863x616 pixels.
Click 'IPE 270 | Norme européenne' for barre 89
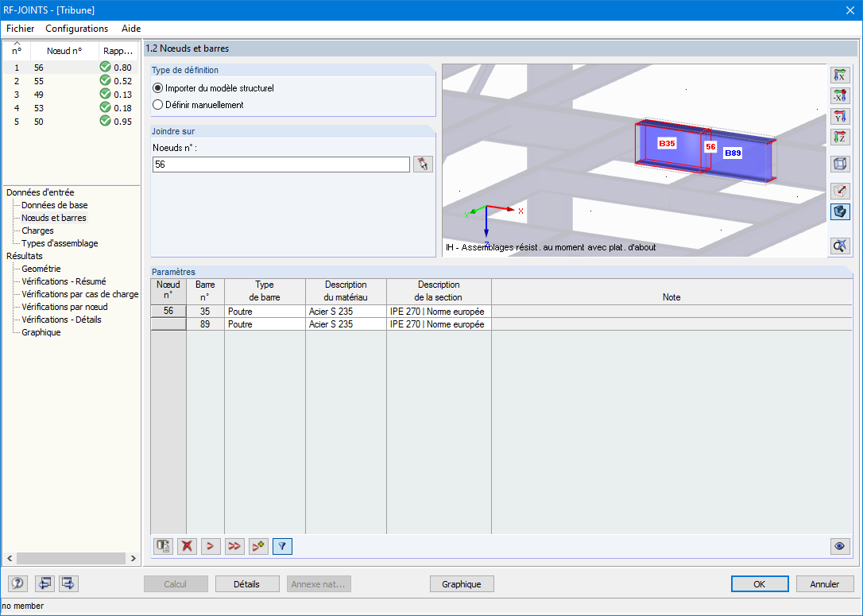coord(439,324)
